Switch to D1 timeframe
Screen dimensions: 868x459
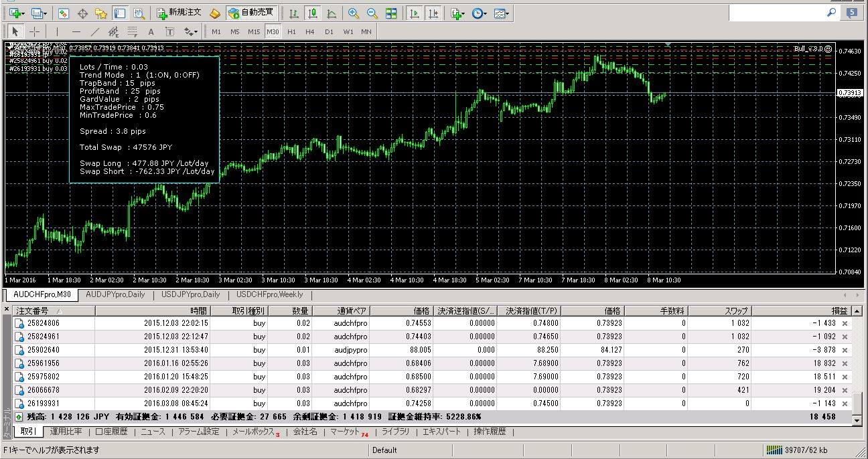(329, 31)
